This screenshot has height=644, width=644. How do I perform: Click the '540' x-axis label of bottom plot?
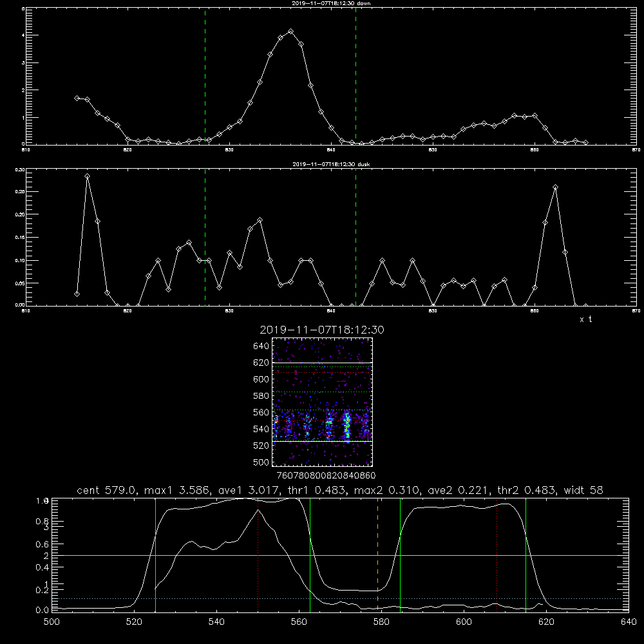[216, 622]
